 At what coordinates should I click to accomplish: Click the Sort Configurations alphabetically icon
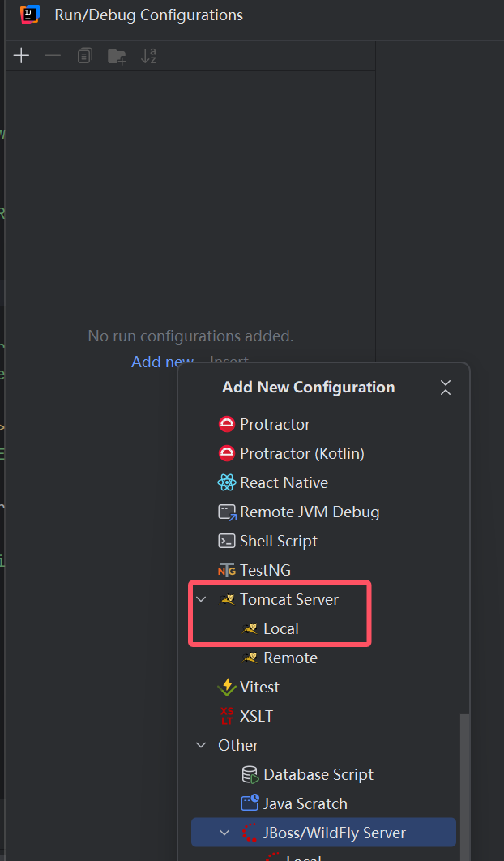148,56
